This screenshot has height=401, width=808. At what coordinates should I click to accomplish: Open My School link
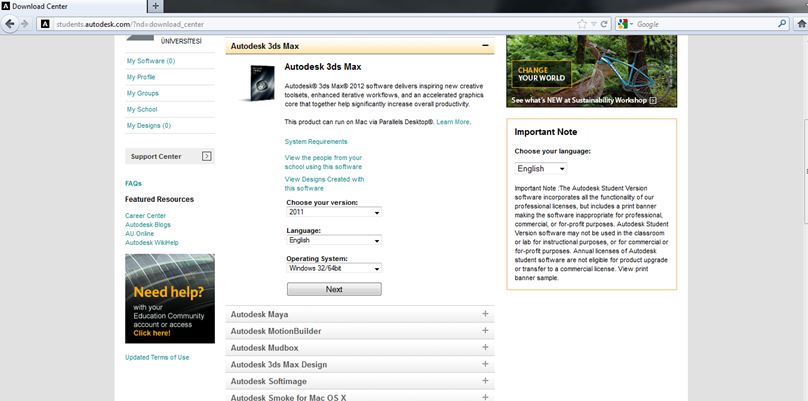point(142,109)
